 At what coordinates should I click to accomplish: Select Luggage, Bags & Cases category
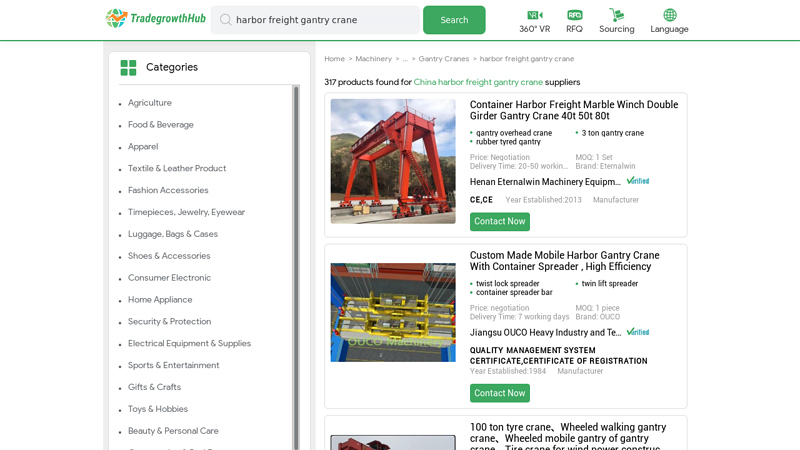pyautogui.click(x=172, y=234)
